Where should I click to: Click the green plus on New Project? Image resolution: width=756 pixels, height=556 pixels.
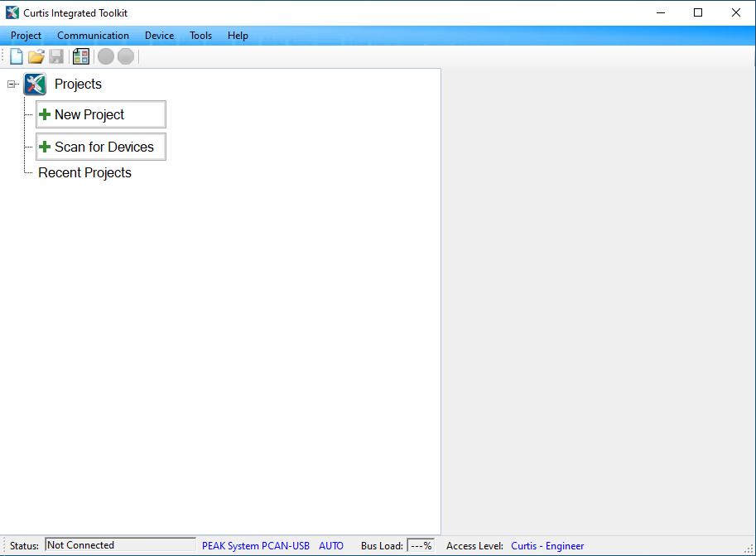point(45,114)
